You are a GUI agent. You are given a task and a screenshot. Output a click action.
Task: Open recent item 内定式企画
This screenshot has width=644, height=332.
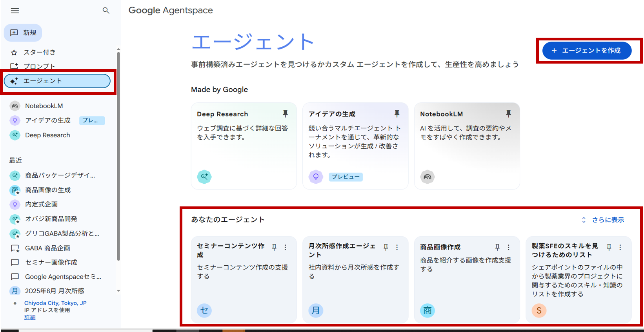pyautogui.click(x=41, y=204)
